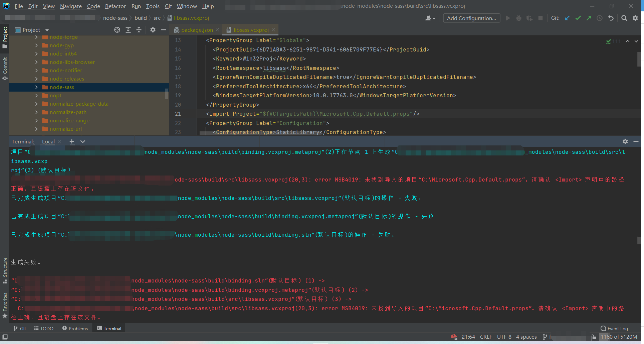Toggle the Structure side tool window

(5, 270)
